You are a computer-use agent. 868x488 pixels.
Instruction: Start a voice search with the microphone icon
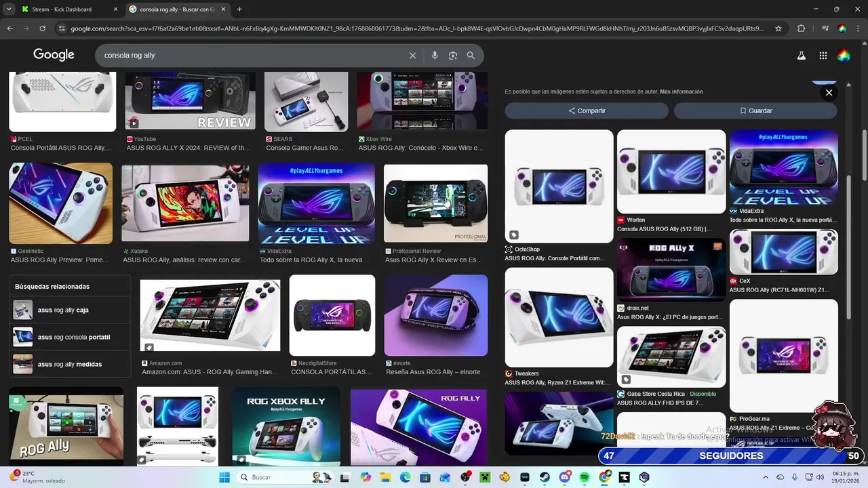coord(435,56)
